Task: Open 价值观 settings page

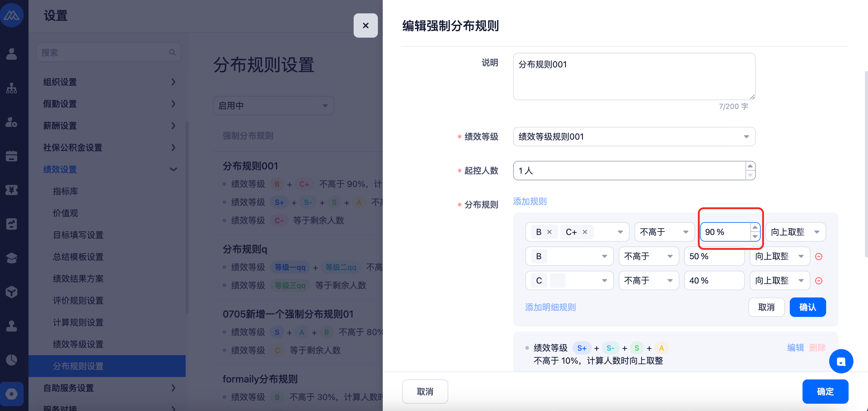Action: click(66, 213)
